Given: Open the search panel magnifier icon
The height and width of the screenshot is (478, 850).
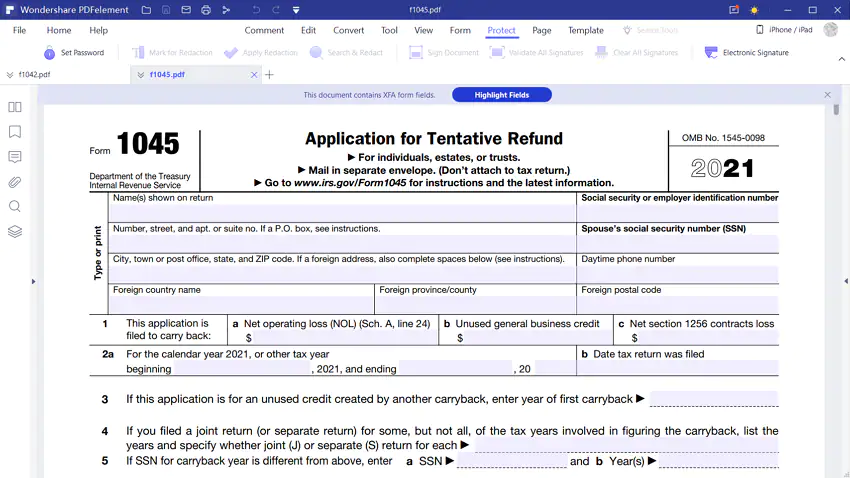Looking at the screenshot, I should point(15,206).
